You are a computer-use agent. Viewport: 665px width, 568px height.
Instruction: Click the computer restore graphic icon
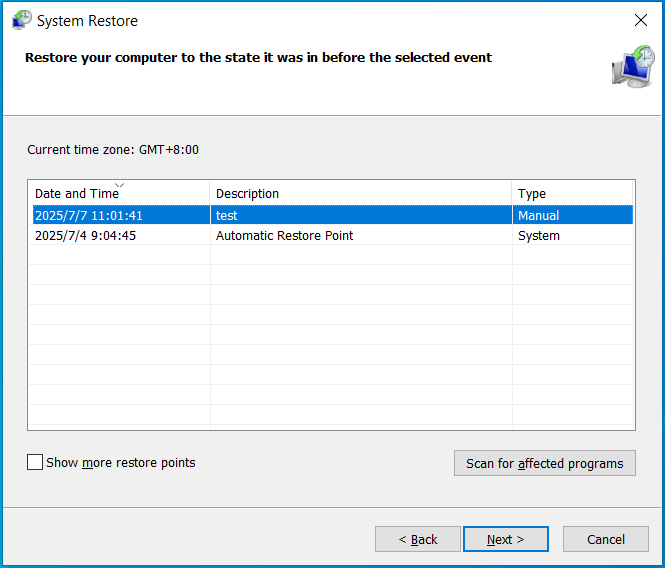pyautogui.click(x=632, y=66)
